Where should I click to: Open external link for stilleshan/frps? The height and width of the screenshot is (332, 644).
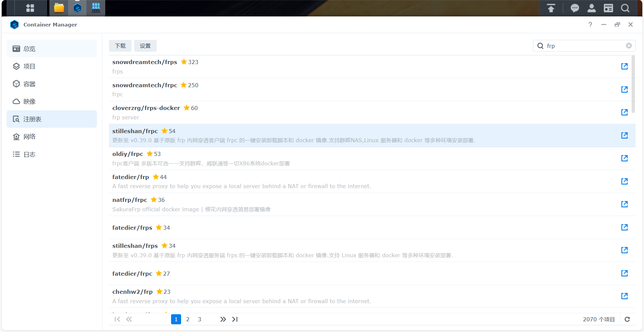[624, 250]
